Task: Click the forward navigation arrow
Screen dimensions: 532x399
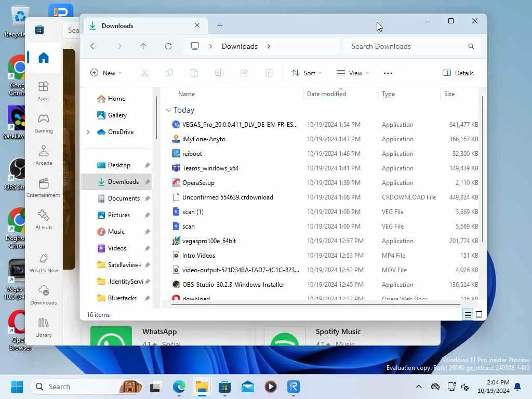Action: pyautogui.click(x=118, y=46)
